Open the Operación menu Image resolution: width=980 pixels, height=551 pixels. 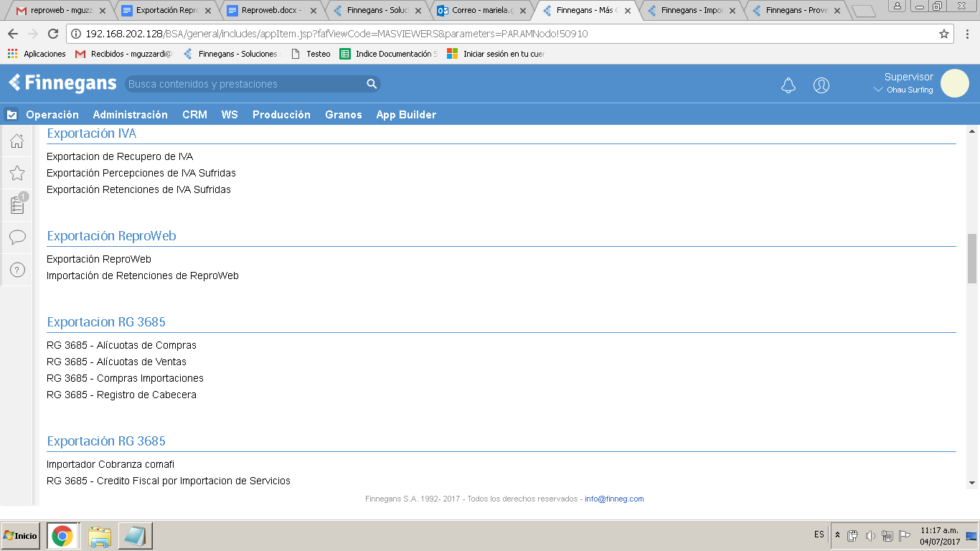pyautogui.click(x=52, y=115)
